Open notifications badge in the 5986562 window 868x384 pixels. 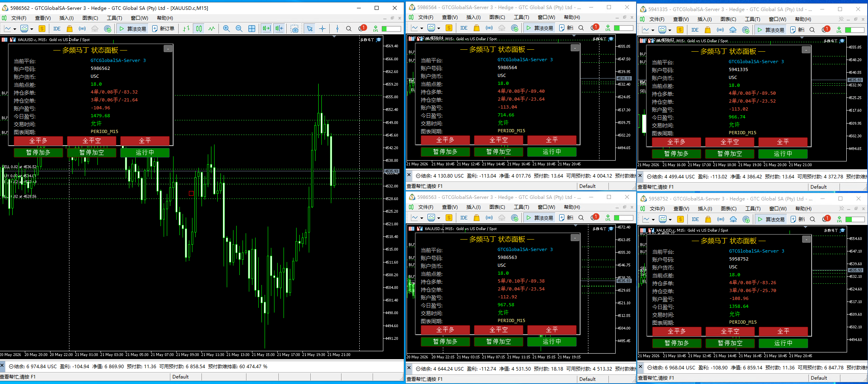point(362,28)
